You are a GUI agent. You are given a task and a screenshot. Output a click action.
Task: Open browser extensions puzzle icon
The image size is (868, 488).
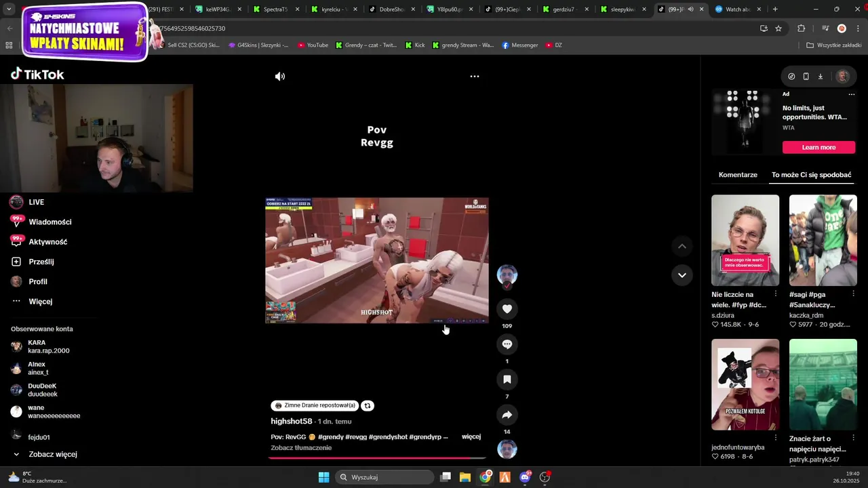coord(802,28)
